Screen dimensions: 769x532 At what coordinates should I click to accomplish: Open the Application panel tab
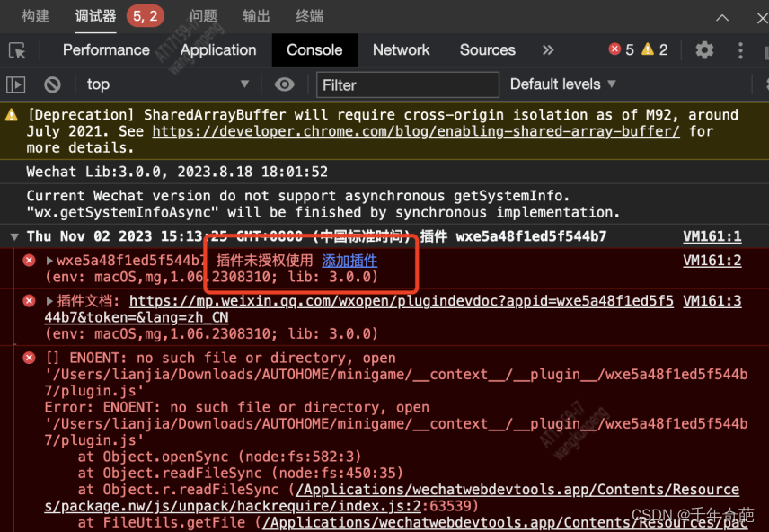tap(218, 50)
